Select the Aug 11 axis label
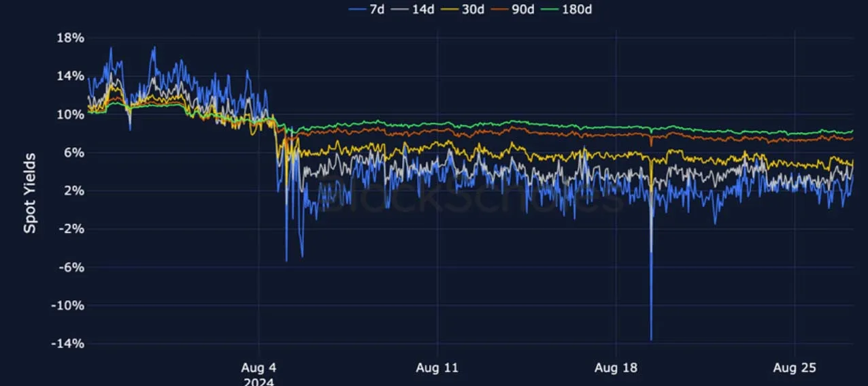 [437, 368]
